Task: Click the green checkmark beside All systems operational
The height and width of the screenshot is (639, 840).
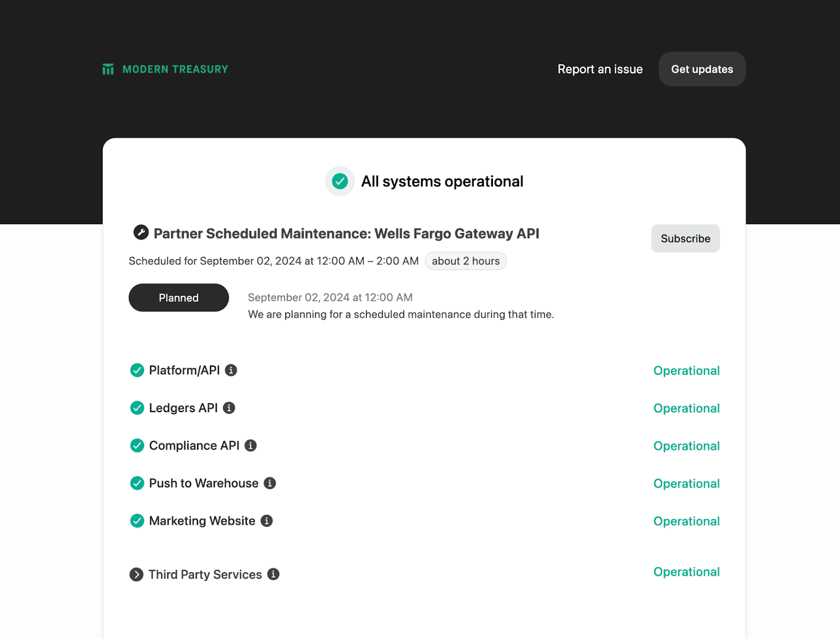Action: coord(340,181)
